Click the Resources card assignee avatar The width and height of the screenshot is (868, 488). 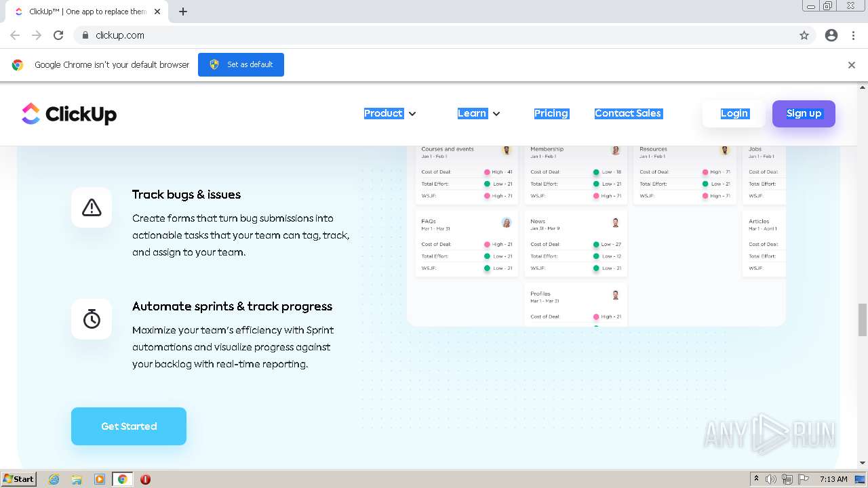(x=725, y=150)
